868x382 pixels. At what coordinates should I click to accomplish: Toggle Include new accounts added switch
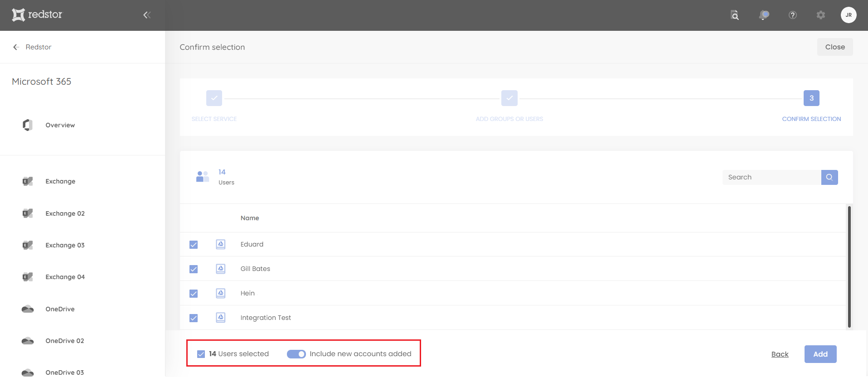pyautogui.click(x=296, y=354)
